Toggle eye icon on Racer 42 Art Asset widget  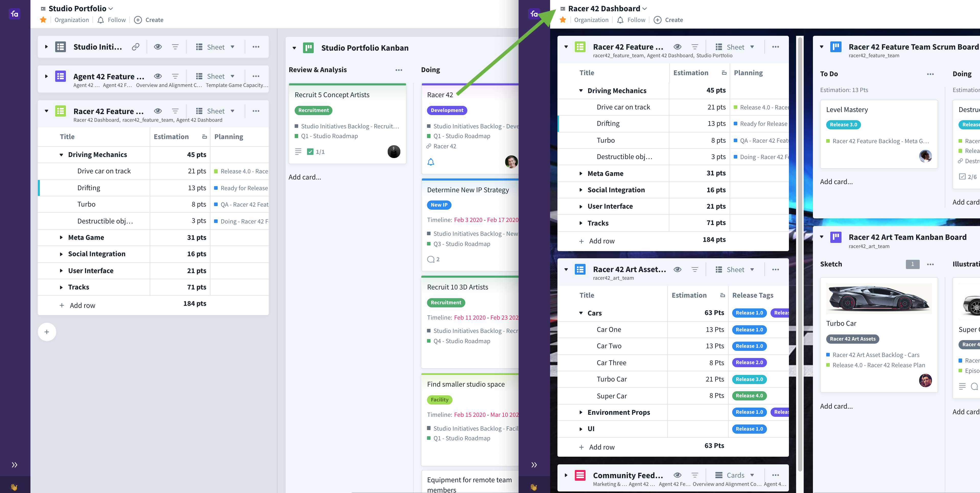tap(677, 270)
